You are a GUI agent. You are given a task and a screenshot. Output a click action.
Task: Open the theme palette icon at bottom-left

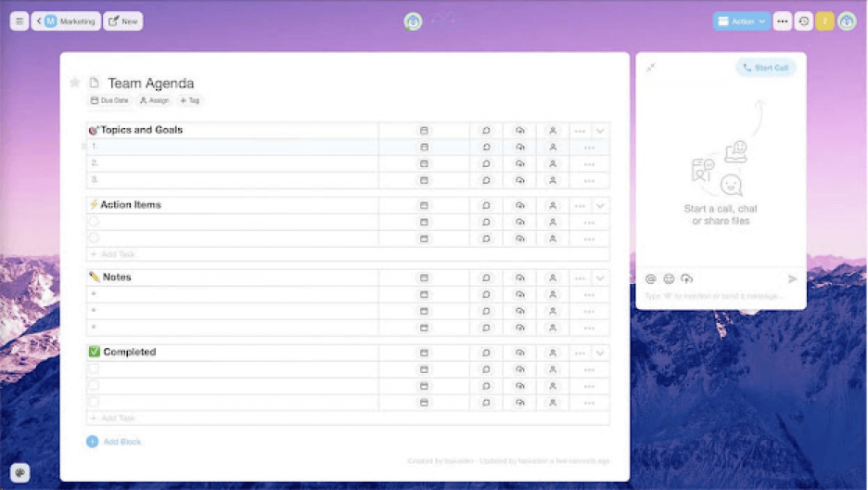pyautogui.click(x=19, y=472)
